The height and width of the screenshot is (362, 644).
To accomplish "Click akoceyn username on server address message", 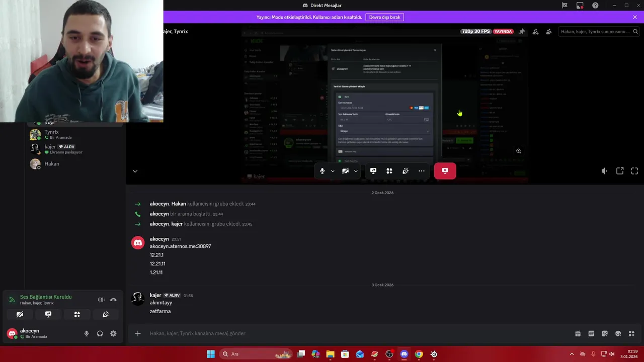I will pos(159,239).
